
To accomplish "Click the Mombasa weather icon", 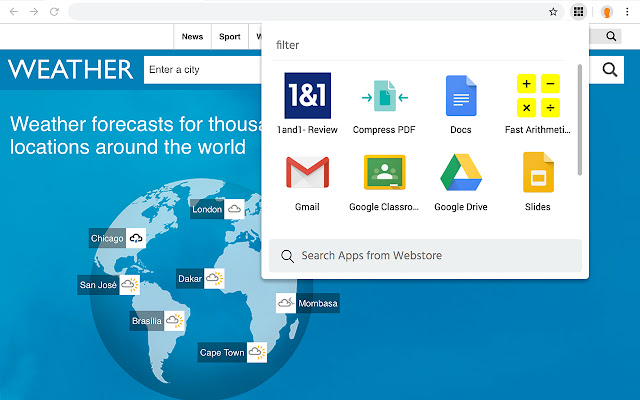I will [286, 303].
